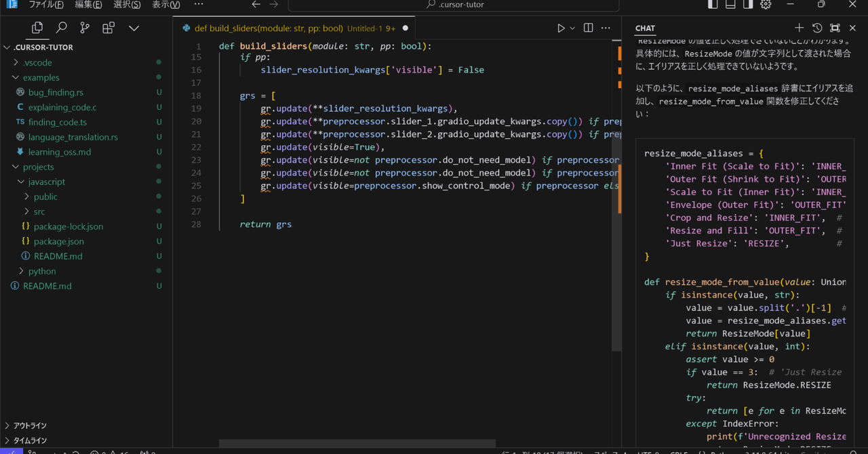Click the editor's horizontal scrollbar
Image resolution: width=868 pixels, height=454 pixels.
(x=357, y=444)
